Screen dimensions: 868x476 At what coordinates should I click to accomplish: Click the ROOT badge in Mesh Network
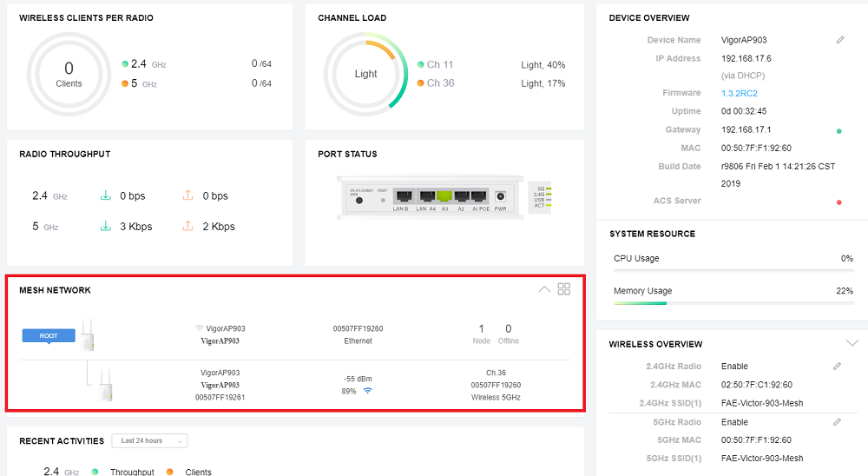[49, 336]
